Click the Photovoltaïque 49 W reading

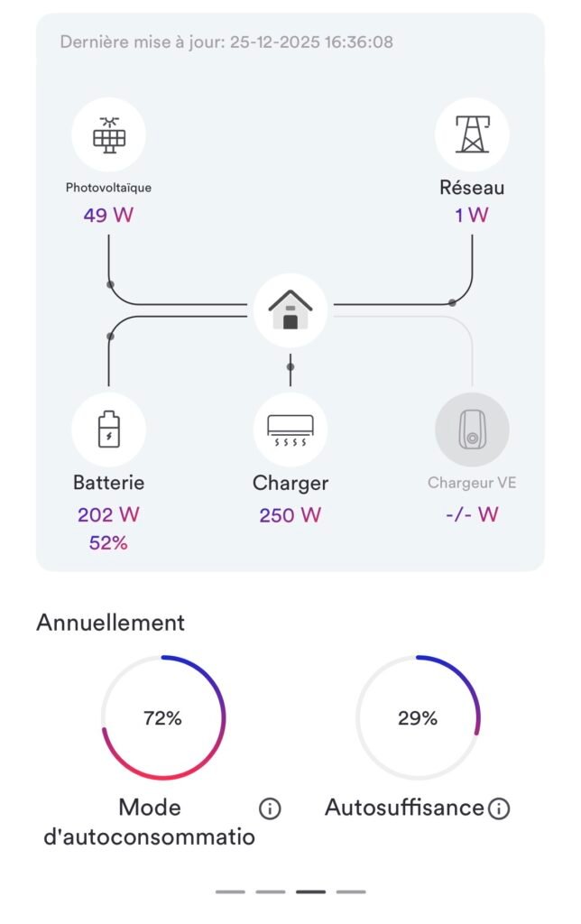(108, 216)
